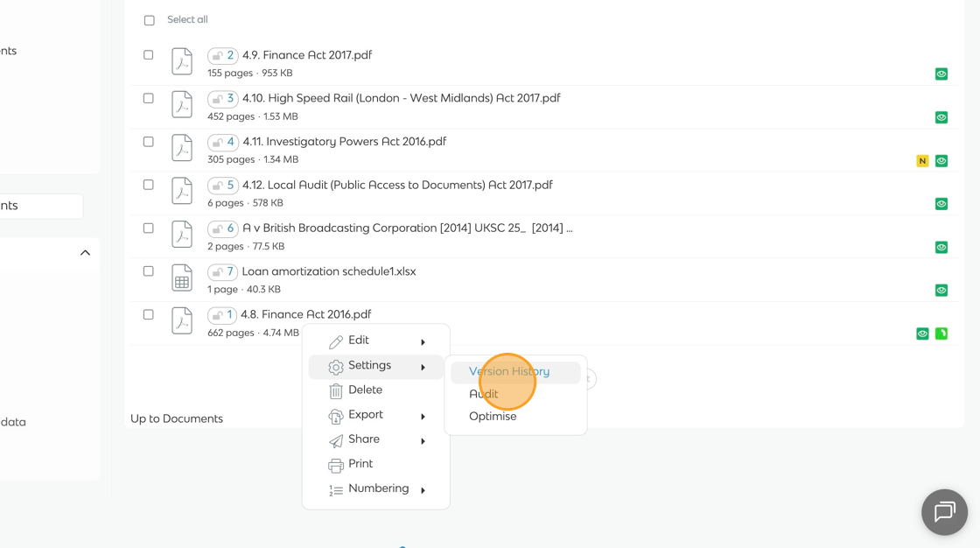This screenshot has width=980, height=548.
Task: Select Print in the context menu
Action: pos(360,464)
